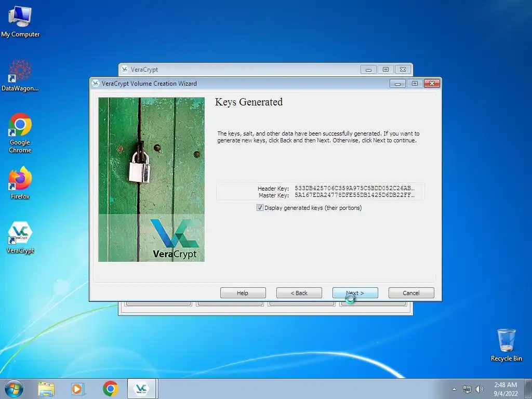
Task: Open Windows Explorer from the taskbar
Action: tap(46, 389)
